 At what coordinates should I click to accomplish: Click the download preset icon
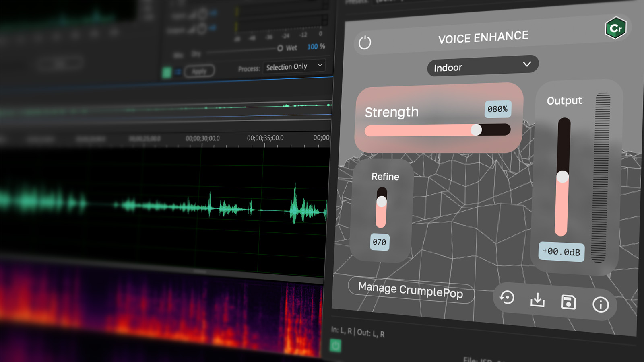point(537,300)
